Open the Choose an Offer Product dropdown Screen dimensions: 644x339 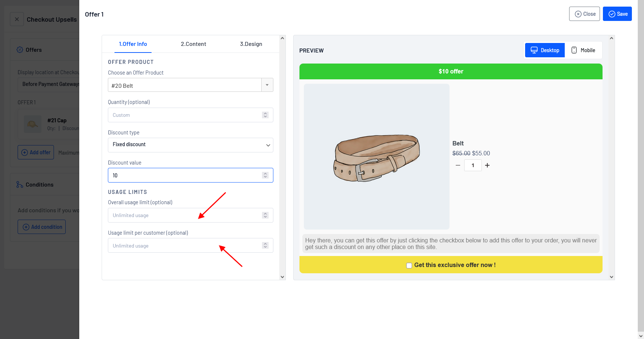pos(190,85)
